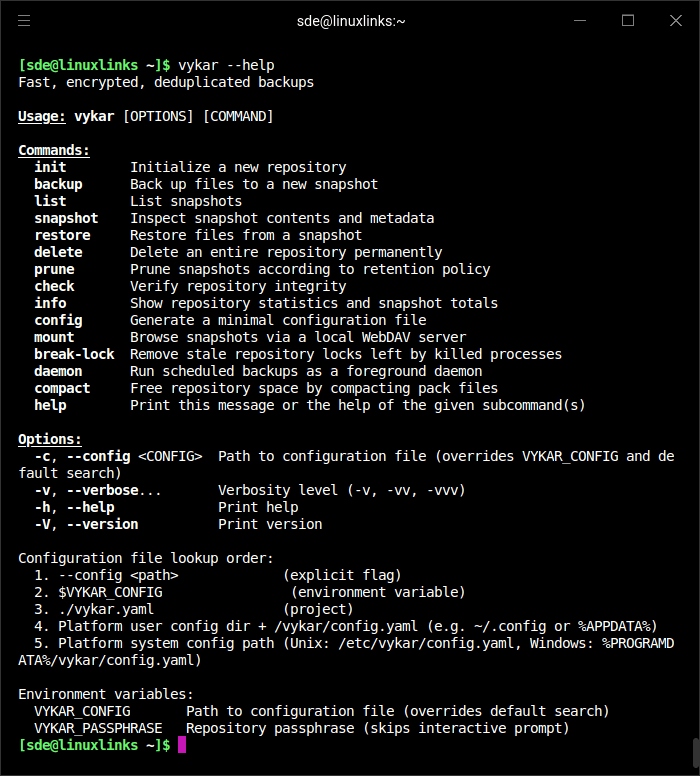Maximize the terminal window
The height and width of the screenshot is (776, 700).
(x=628, y=20)
